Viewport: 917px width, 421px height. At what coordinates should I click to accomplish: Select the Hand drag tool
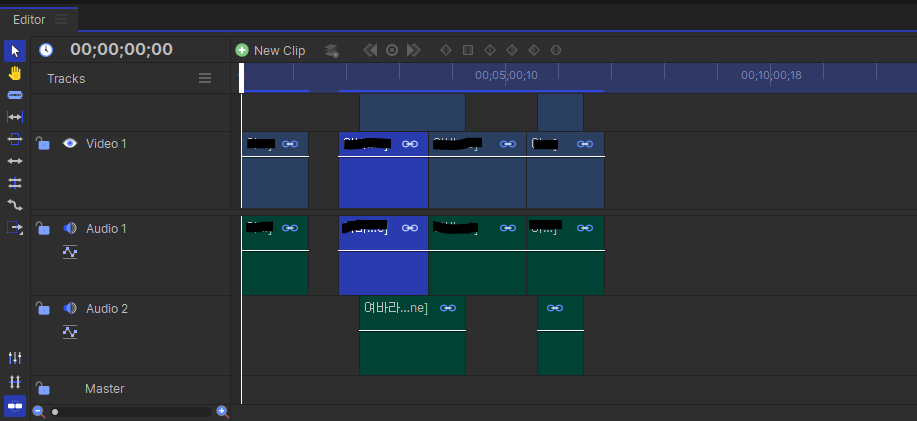pos(15,74)
